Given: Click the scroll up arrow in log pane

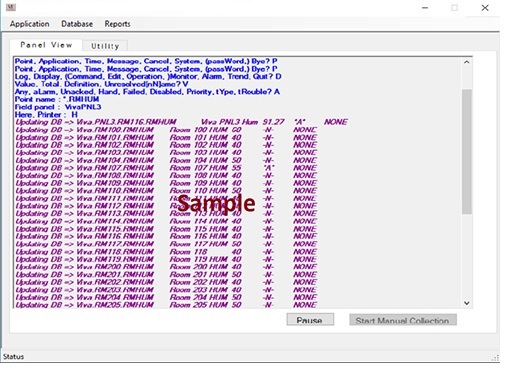Looking at the screenshot, I should coord(467,62).
